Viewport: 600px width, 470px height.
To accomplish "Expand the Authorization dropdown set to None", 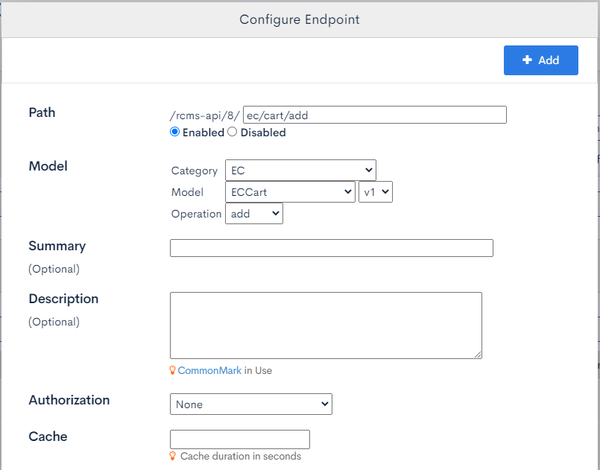I will (251, 404).
